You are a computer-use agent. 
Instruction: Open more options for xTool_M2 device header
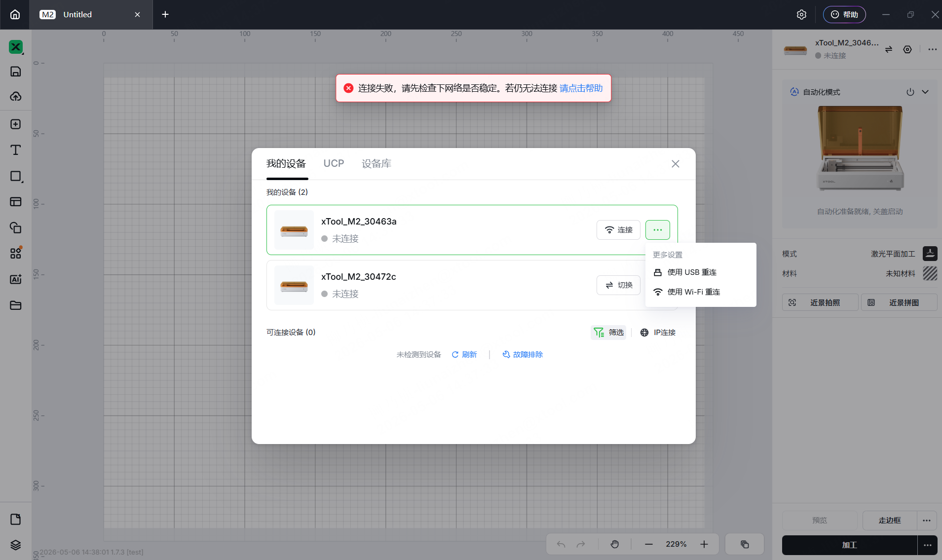[932, 49]
